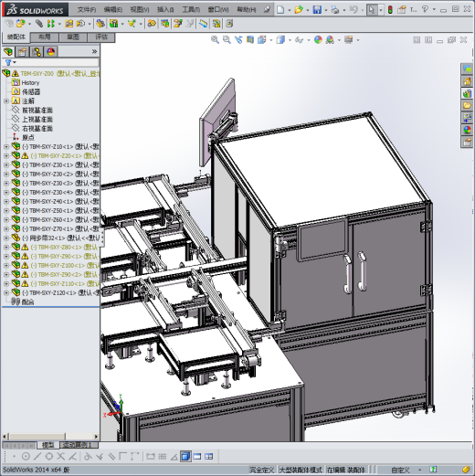Switch to the 评估 (Evaluate) tab
This screenshot has width=475, height=476.
(x=101, y=37)
